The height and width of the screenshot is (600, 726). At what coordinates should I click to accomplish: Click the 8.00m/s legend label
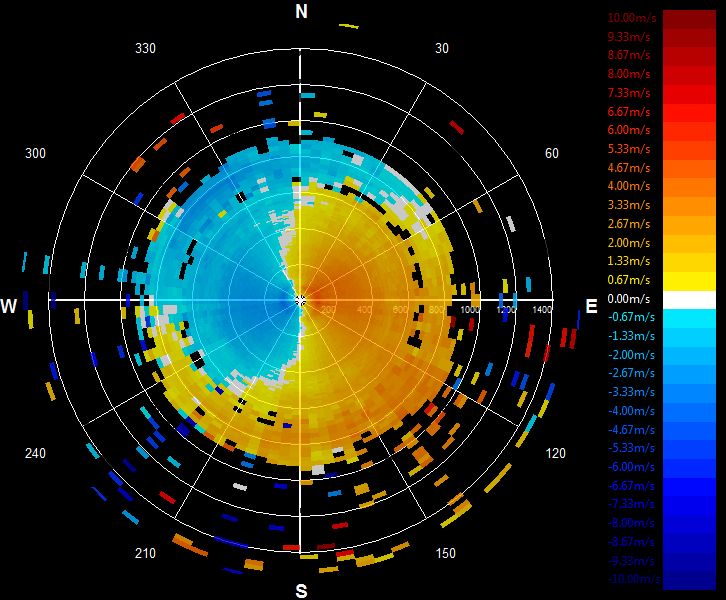tap(629, 74)
